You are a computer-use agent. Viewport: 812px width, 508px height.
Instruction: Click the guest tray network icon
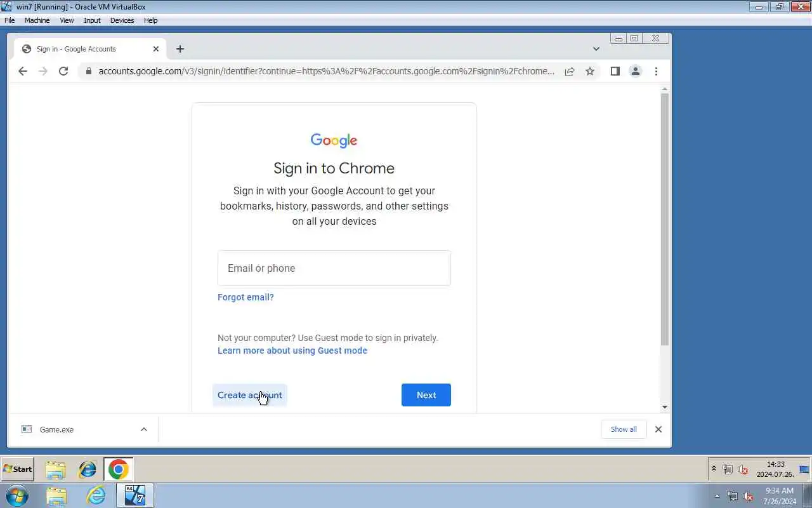pos(728,469)
